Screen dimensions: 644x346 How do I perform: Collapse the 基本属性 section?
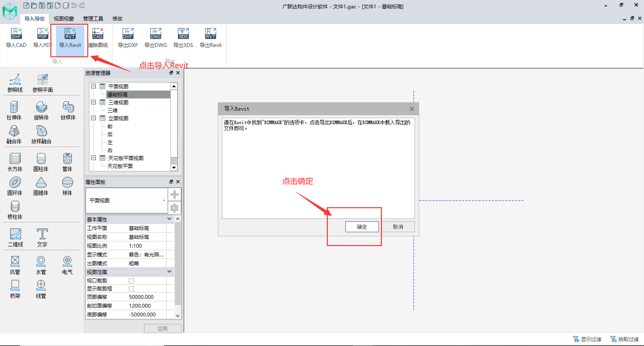point(169,219)
